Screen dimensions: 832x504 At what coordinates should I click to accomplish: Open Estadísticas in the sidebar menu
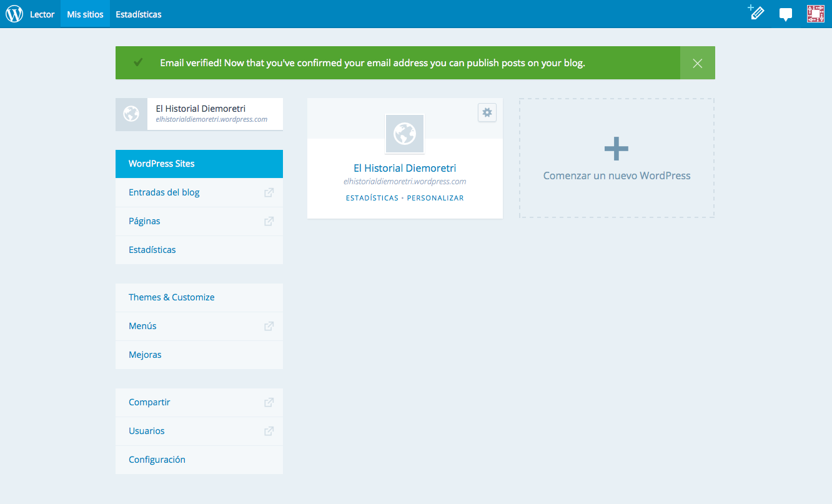[x=199, y=250]
